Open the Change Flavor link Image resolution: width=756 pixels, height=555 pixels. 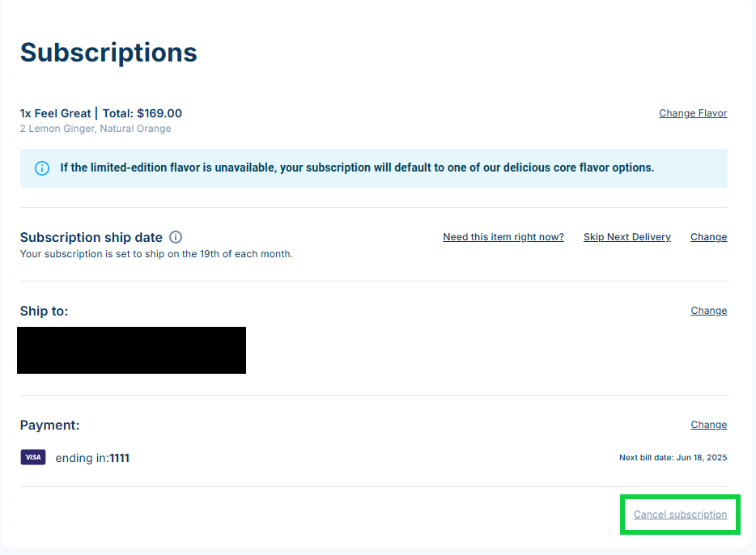[693, 113]
